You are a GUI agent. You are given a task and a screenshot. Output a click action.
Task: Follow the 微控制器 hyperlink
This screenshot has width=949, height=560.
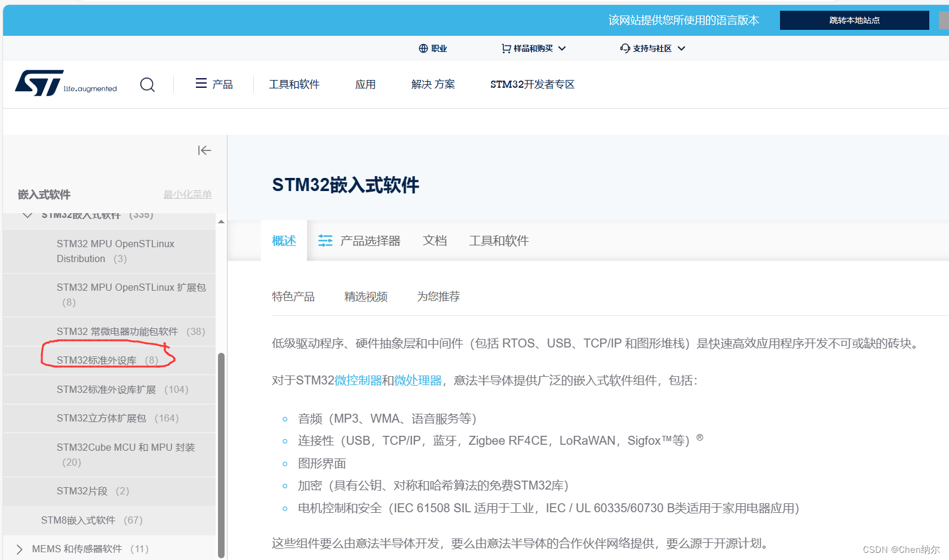point(358,380)
